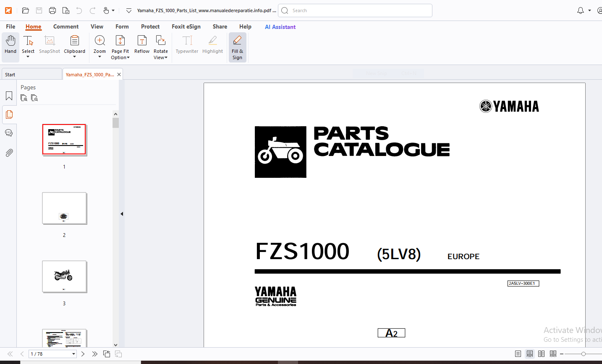Screen dimensions: 602x364
Task: Click the Save icon in quick access bar
Action: 39,10
